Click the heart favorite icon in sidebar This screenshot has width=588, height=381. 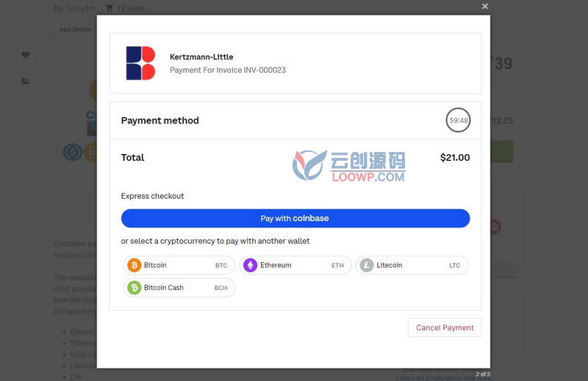coord(26,55)
